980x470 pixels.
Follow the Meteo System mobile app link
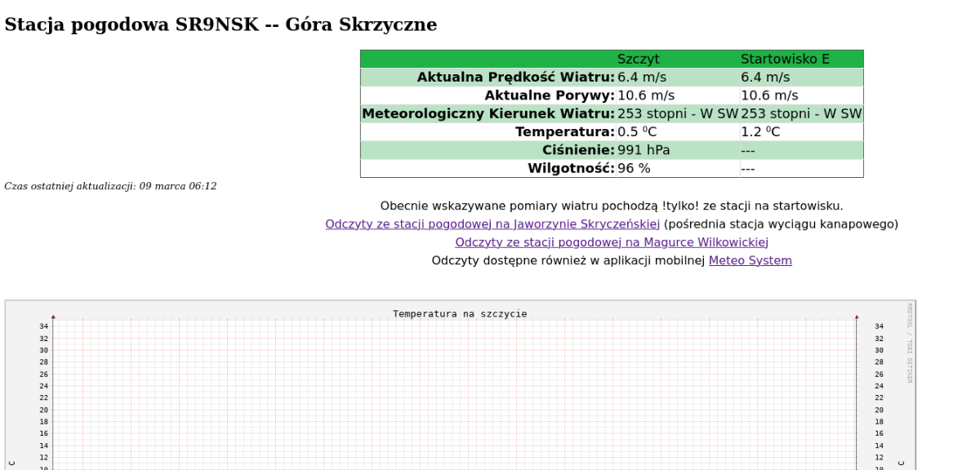(x=750, y=261)
